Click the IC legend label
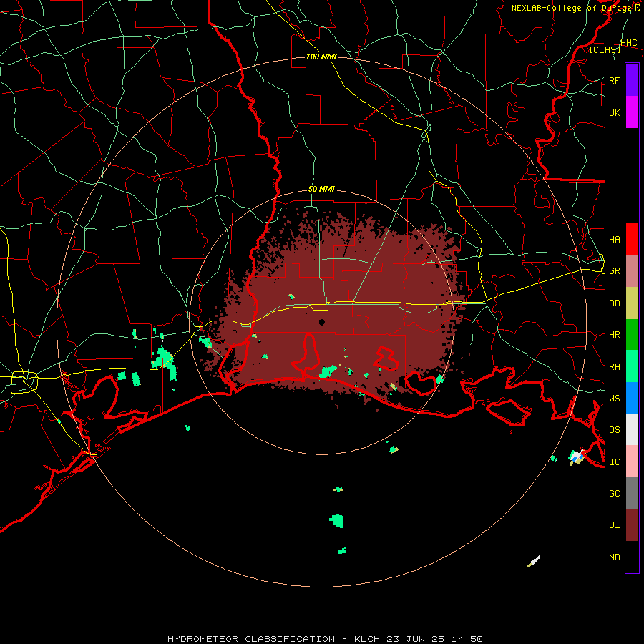The width and height of the screenshot is (644, 644). 614,462
